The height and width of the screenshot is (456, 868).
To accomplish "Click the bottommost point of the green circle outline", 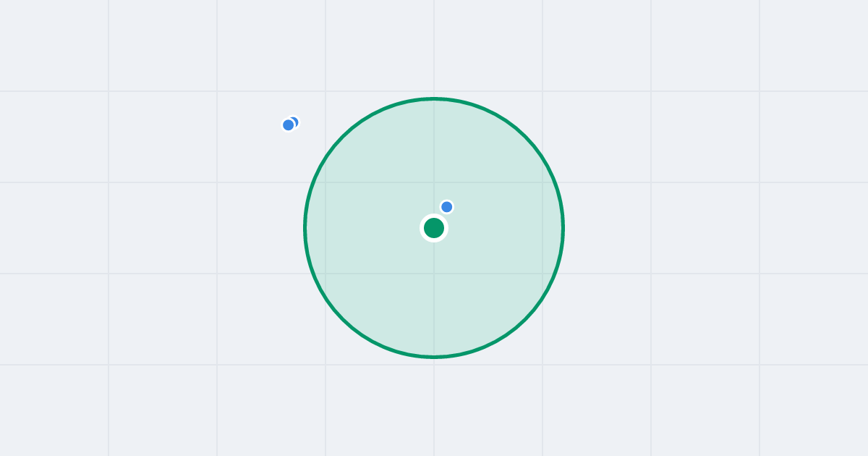I will point(434,357).
